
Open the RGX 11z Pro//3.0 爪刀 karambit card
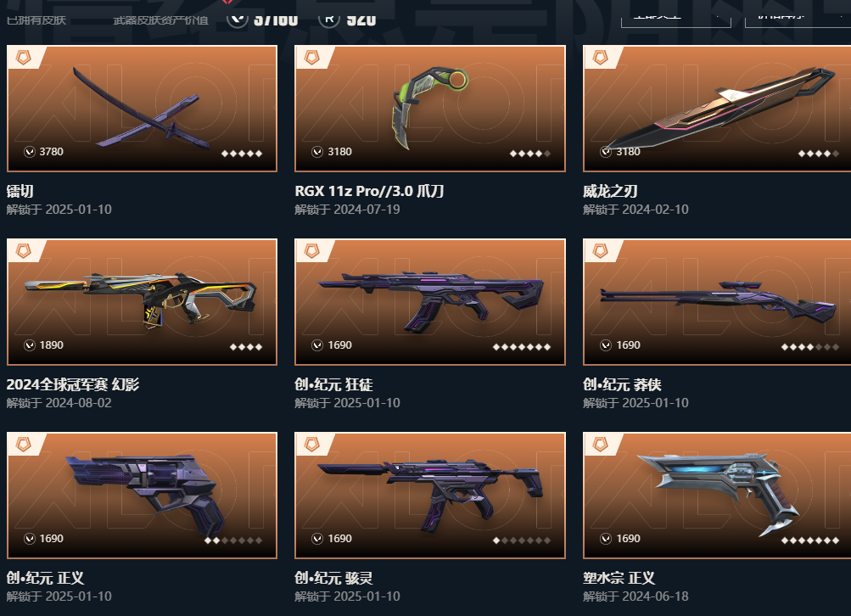[430, 109]
